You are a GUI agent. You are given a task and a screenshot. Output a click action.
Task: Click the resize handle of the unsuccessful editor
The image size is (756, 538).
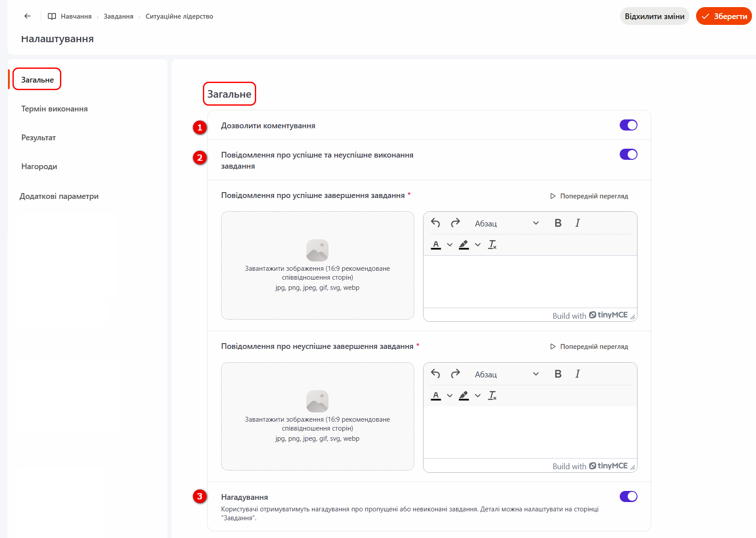(x=633, y=467)
